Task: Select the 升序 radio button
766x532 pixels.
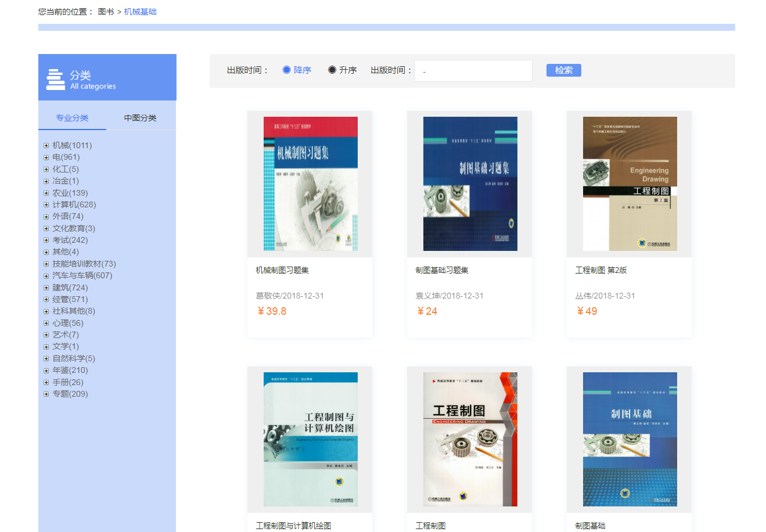Action: pos(332,70)
